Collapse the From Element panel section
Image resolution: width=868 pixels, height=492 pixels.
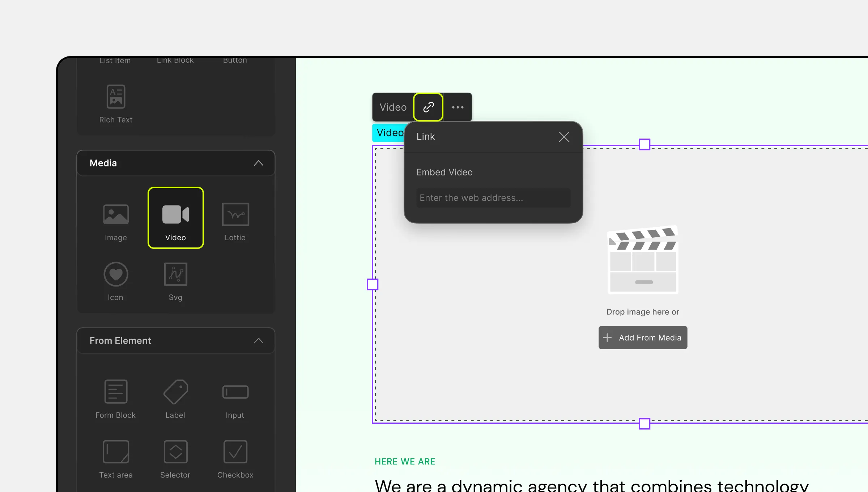(259, 340)
